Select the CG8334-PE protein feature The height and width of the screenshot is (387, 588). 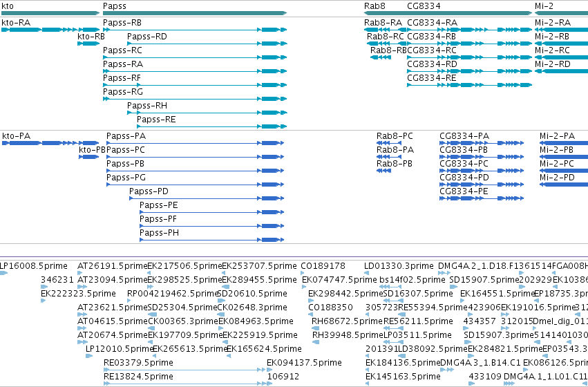pos(482,198)
